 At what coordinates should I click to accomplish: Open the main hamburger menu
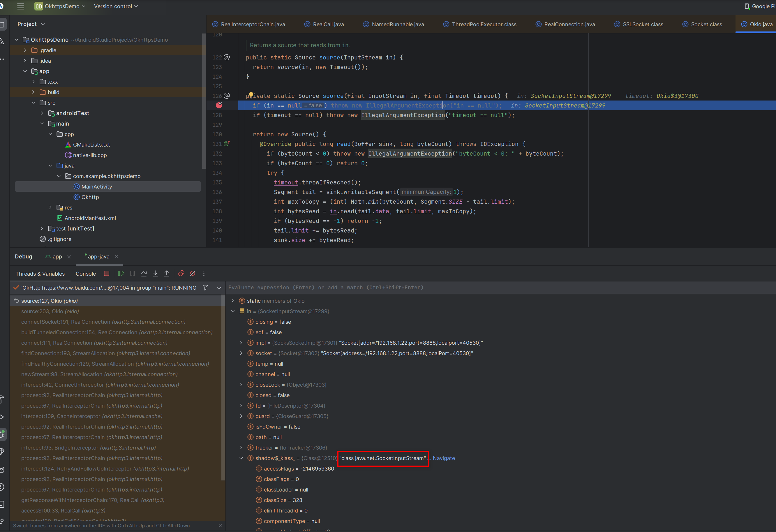coord(21,6)
